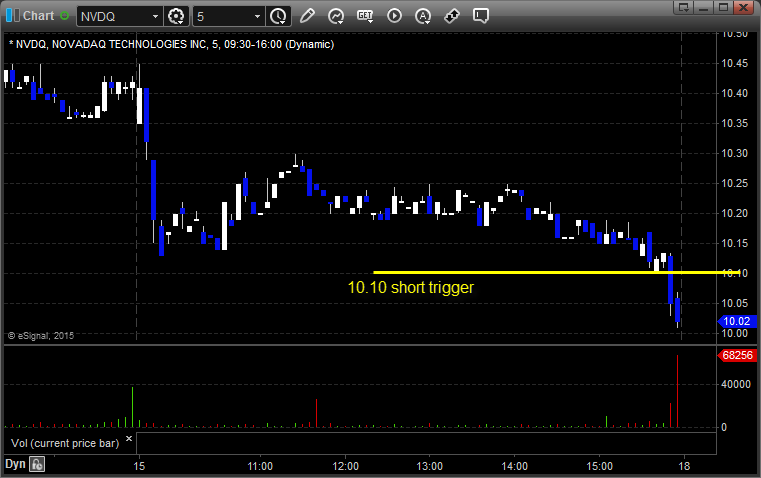Click the pop-out window button in the title bar
Viewport: 761px width, 478px height.
tap(684, 7)
